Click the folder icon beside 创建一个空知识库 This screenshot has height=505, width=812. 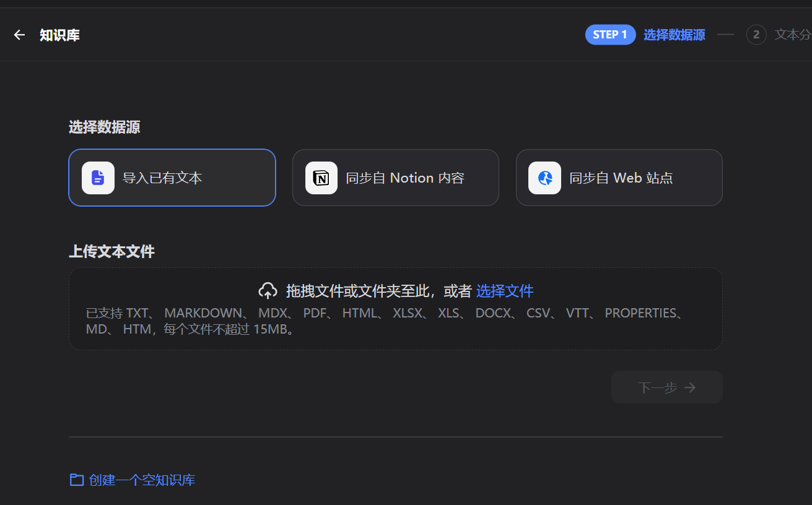[76, 480]
